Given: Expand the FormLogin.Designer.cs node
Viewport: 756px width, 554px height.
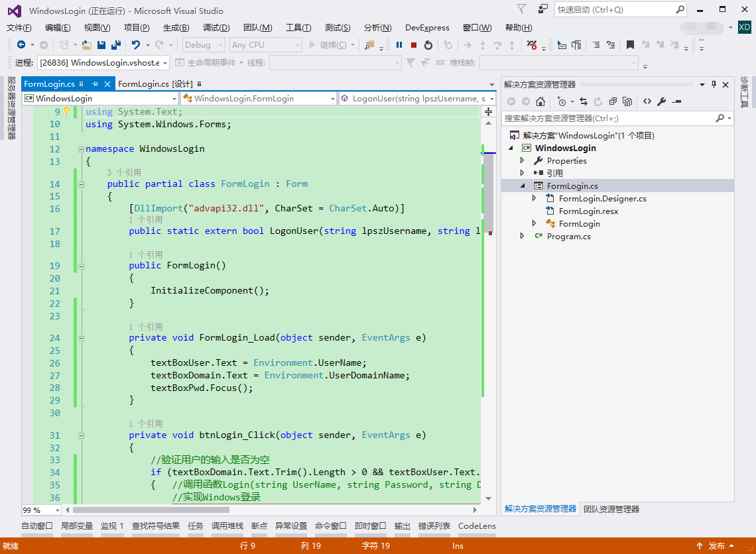Looking at the screenshot, I should tap(535, 198).
